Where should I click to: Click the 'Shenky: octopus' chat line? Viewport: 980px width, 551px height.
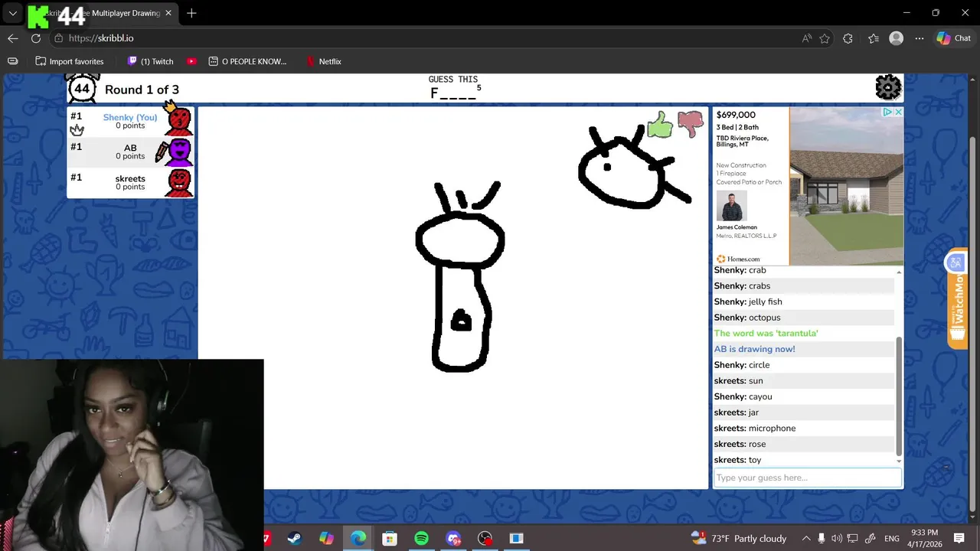pyautogui.click(x=747, y=318)
